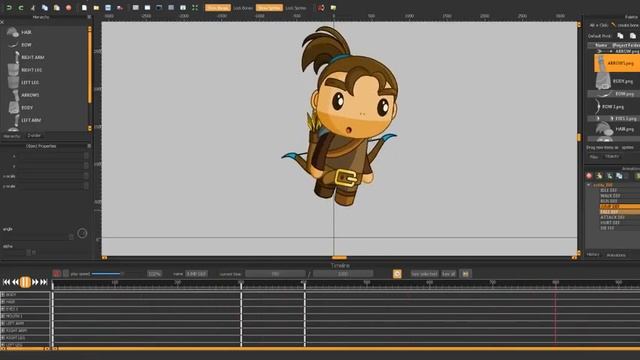The width and height of the screenshot is (640, 360).
Task: Expand the BODY timeline row
Action: point(3,295)
